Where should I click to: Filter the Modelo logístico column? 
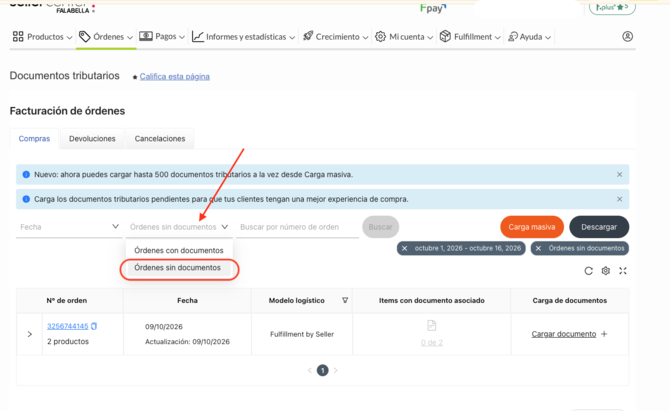345,301
